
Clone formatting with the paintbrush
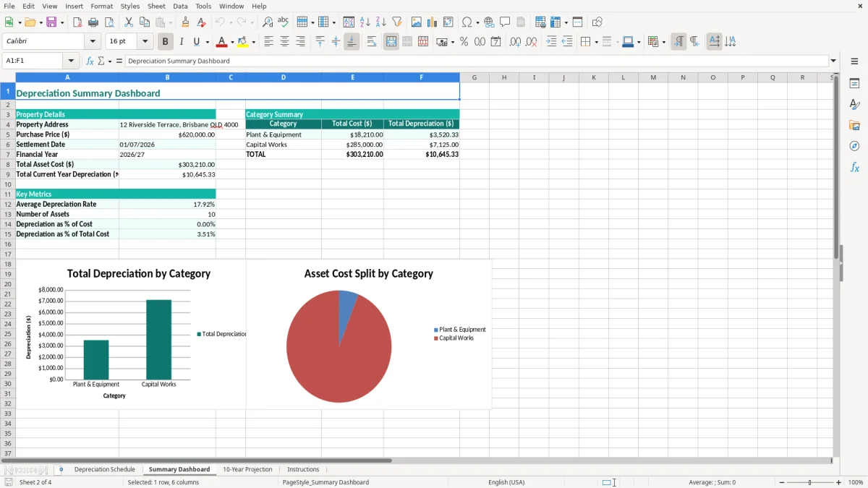[185, 22]
